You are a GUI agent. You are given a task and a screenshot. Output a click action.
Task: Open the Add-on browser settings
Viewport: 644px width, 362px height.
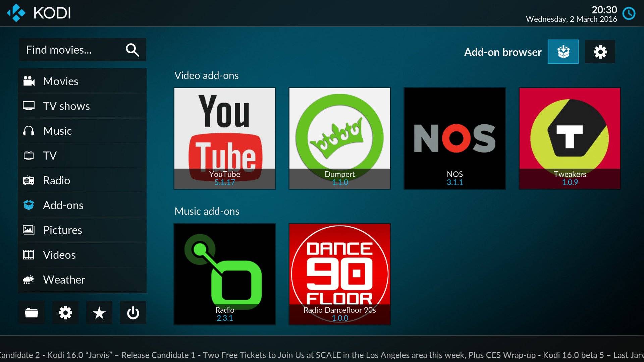coord(601,52)
